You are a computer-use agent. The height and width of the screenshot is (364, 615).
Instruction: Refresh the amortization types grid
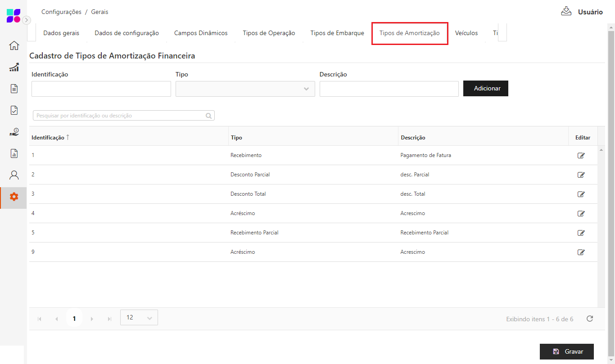coord(589,319)
